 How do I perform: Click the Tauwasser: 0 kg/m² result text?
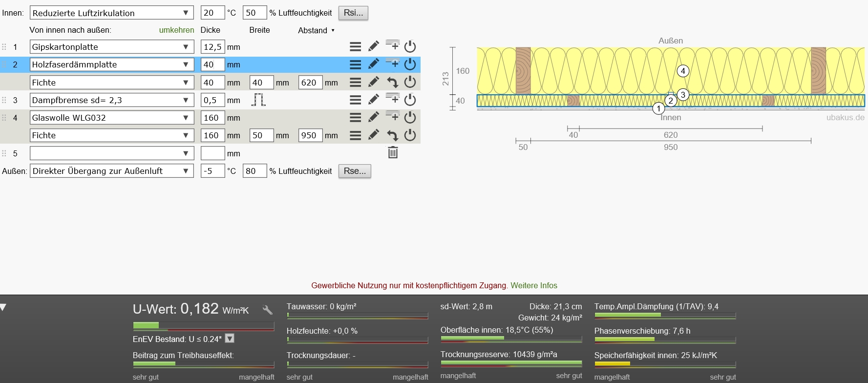(x=321, y=307)
